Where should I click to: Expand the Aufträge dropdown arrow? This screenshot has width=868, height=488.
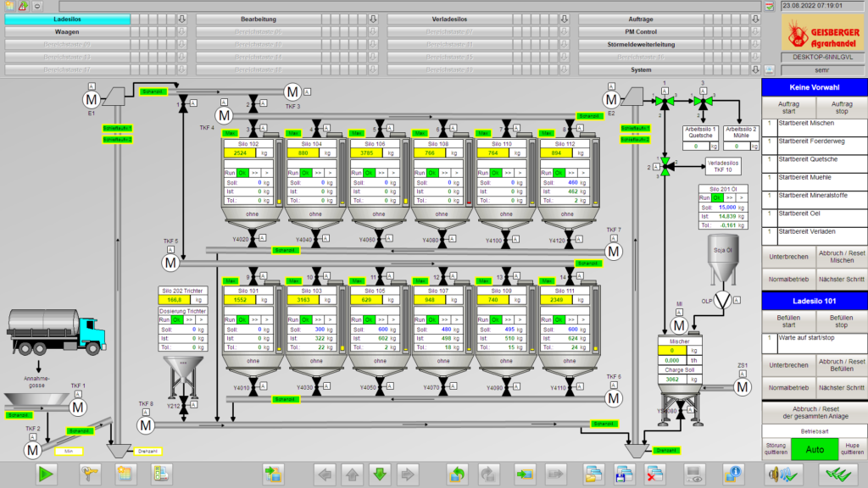[754, 19]
